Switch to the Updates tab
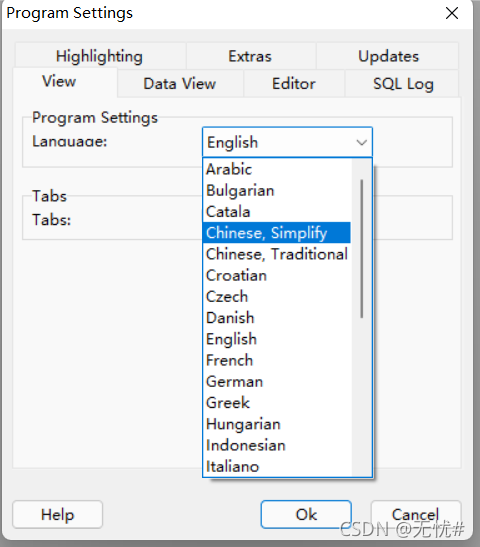 click(388, 56)
